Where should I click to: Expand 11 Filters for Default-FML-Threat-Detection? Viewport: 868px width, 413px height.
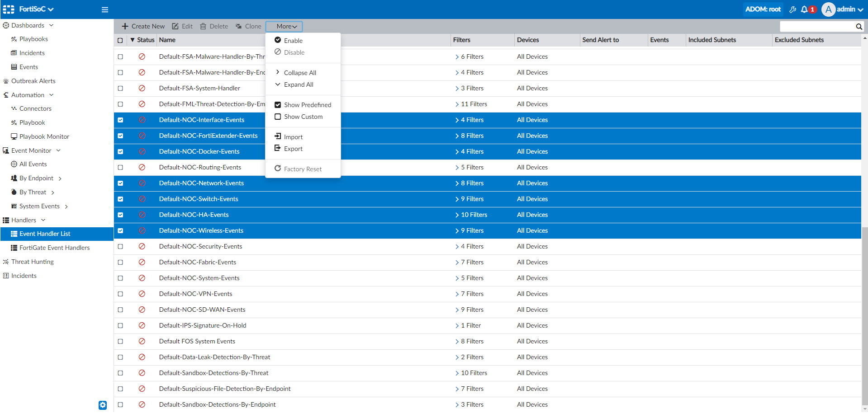click(x=457, y=104)
